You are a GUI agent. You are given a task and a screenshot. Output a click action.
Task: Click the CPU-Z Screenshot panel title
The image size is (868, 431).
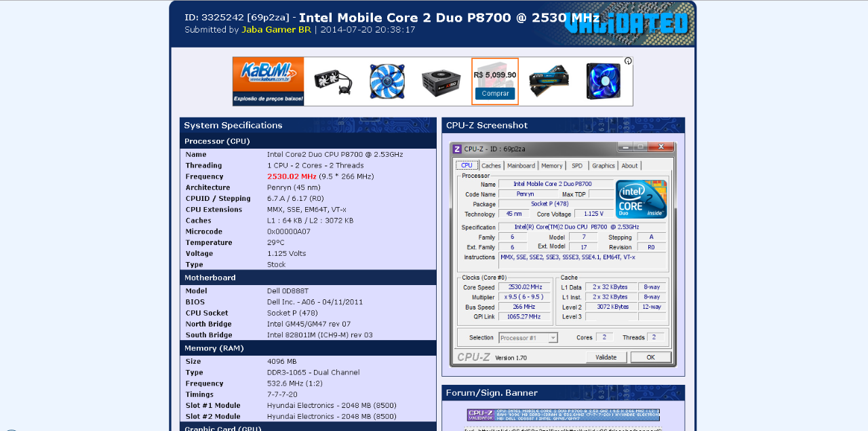coord(487,126)
